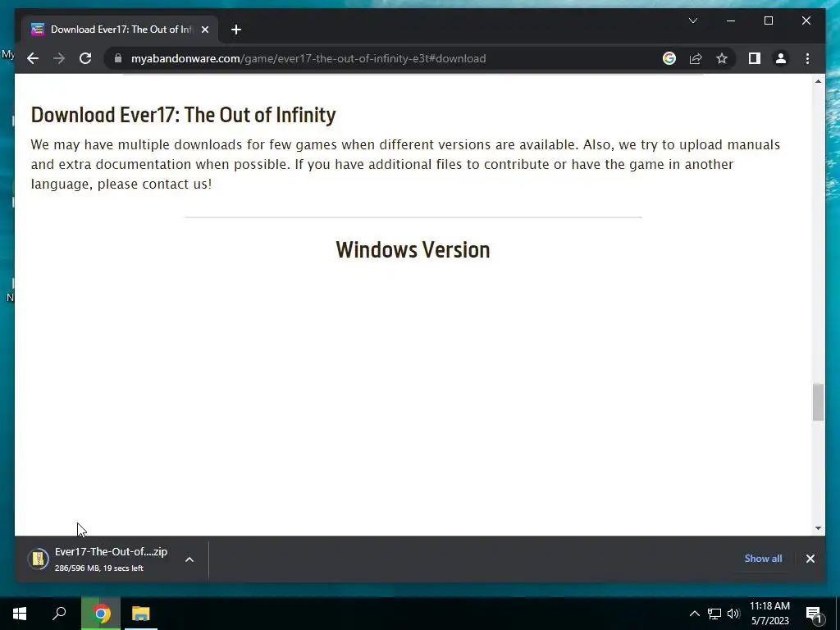Reload the current page
840x630 pixels.
[x=85, y=58]
